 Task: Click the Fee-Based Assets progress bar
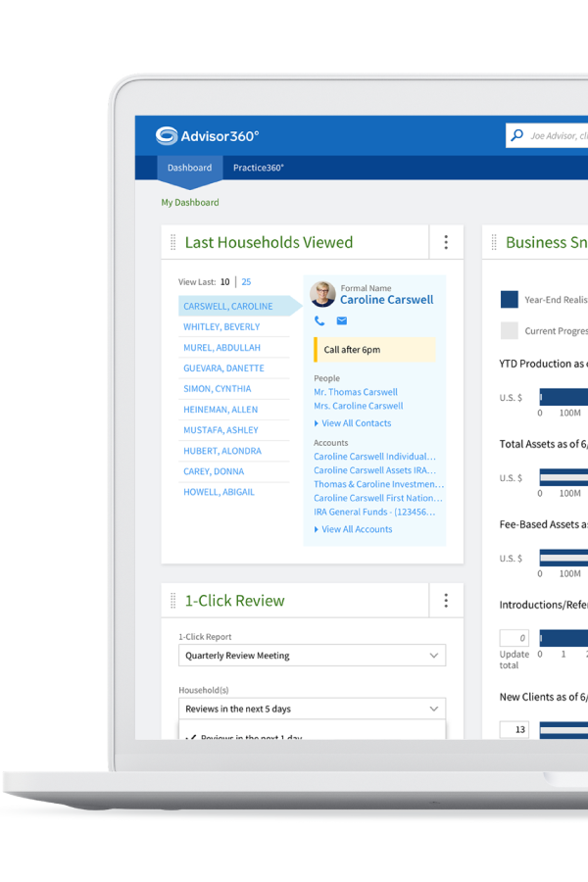tap(563, 558)
